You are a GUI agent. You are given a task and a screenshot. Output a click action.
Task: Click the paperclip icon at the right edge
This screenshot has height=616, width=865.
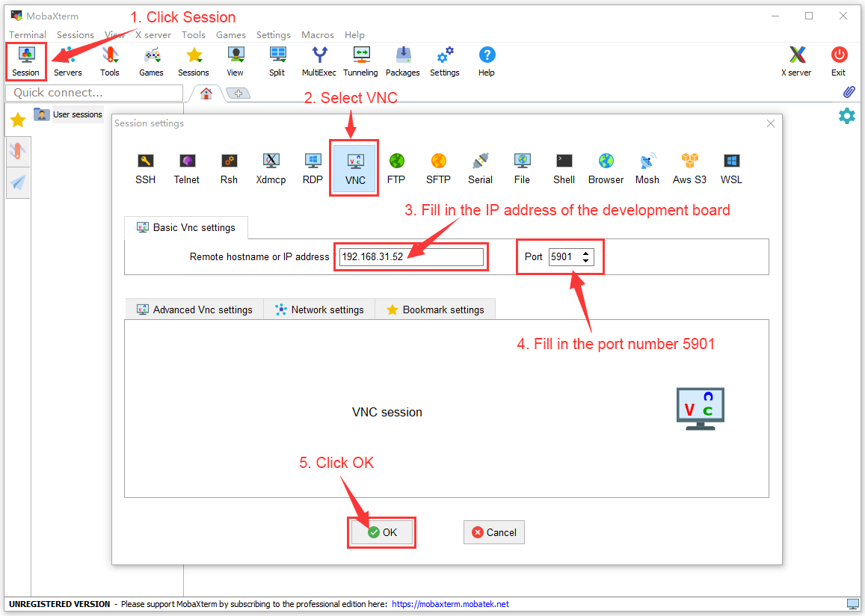tap(849, 92)
